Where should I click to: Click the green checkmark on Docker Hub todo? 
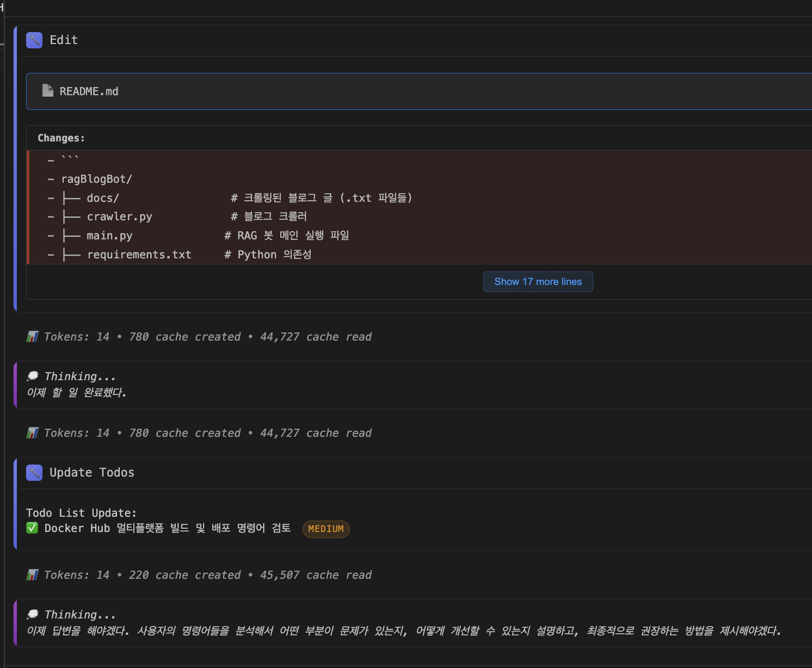(x=32, y=528)
